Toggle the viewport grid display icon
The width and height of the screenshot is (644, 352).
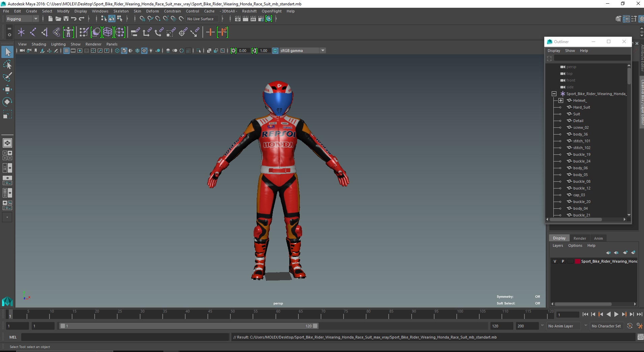(x=66, y=51)
